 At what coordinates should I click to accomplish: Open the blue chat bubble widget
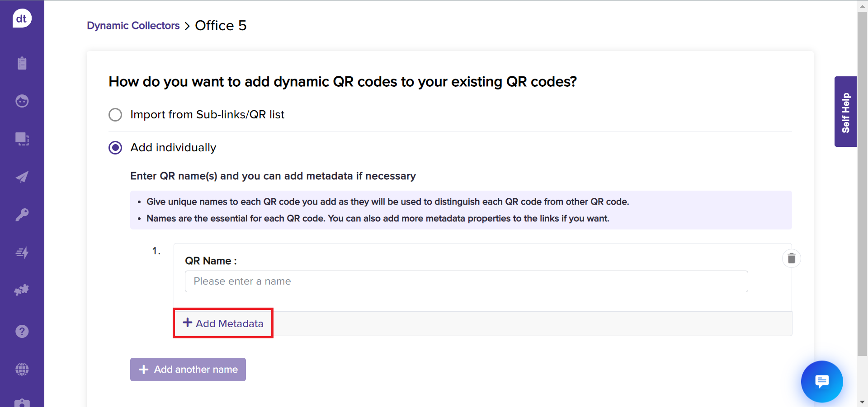821,381
